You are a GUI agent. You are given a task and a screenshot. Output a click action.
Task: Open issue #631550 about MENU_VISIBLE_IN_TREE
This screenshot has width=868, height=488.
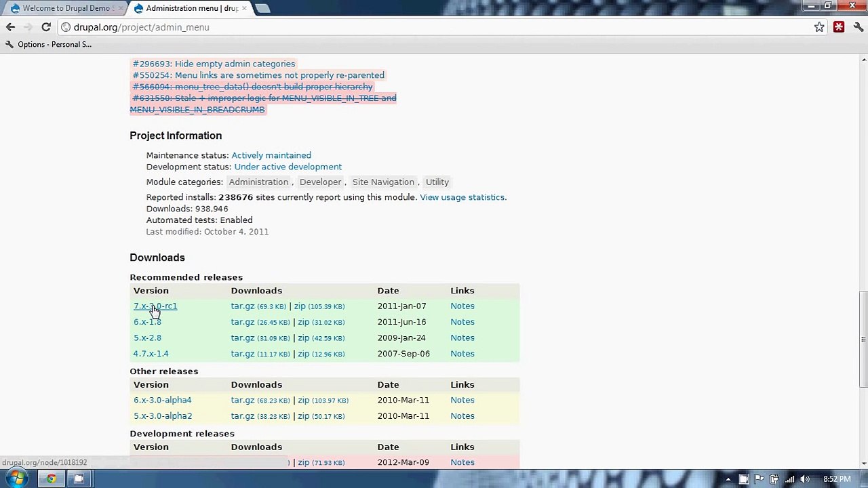pos(263,104)
